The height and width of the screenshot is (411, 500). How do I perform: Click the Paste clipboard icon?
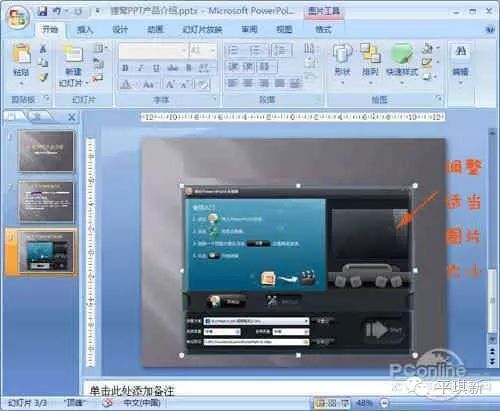click(21, 54)
